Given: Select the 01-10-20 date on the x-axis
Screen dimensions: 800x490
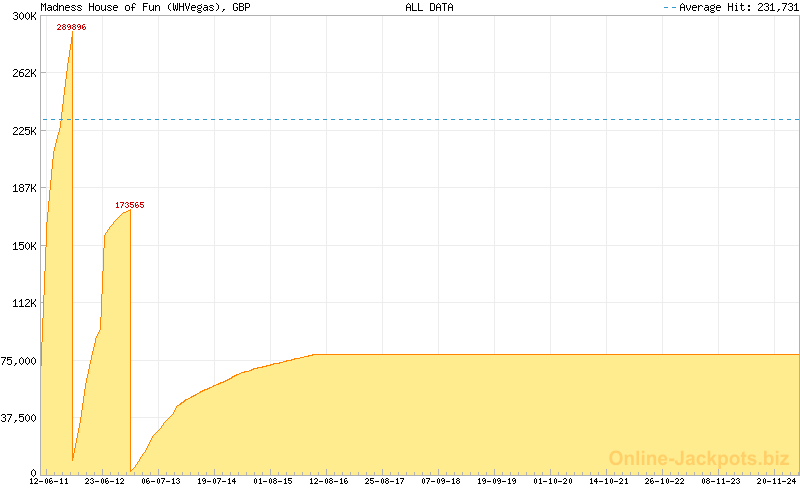Looking at the screenshot, I should [x=553, y=481].
